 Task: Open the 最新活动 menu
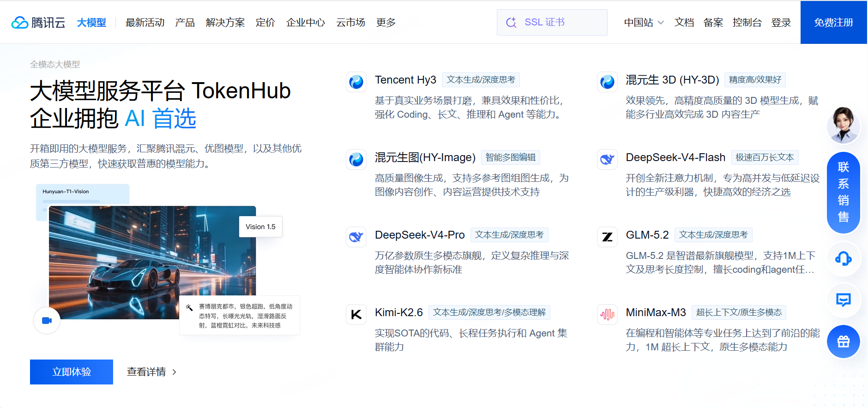point(145,22)
